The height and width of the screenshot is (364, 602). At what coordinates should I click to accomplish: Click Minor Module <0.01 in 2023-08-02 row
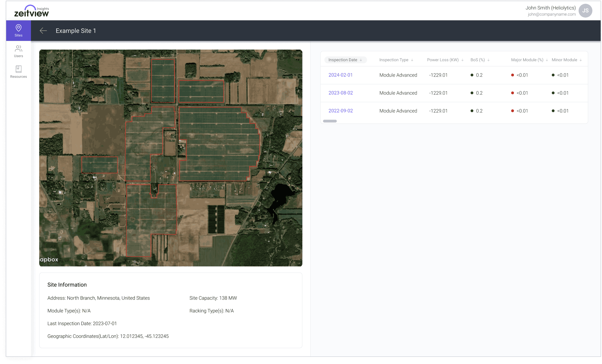[x=560, y=93]
